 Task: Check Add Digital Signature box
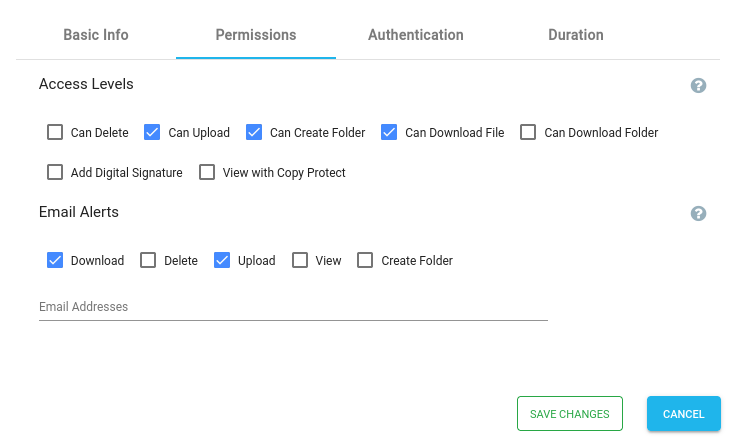click(55, 172)
